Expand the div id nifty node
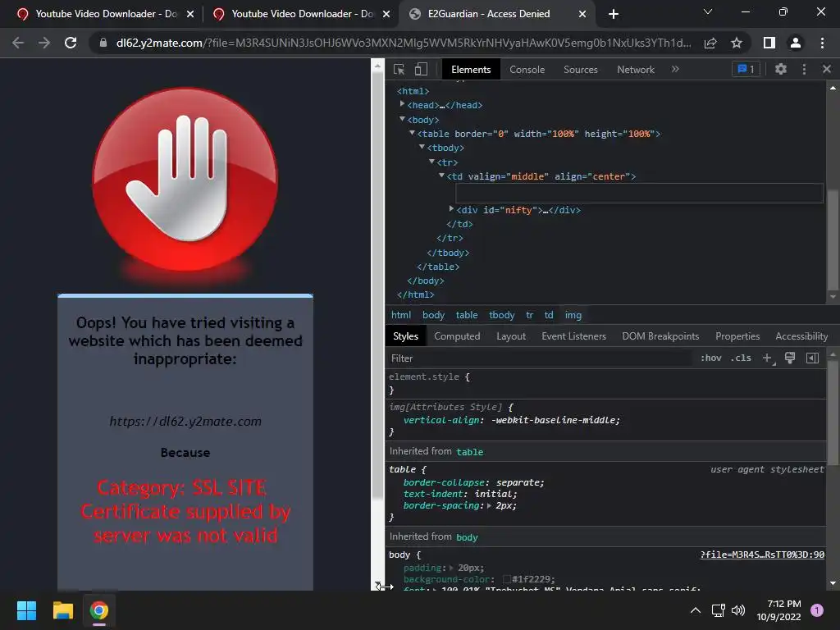The width and height of the screenshot is (840, 630). tap(452, 209)
